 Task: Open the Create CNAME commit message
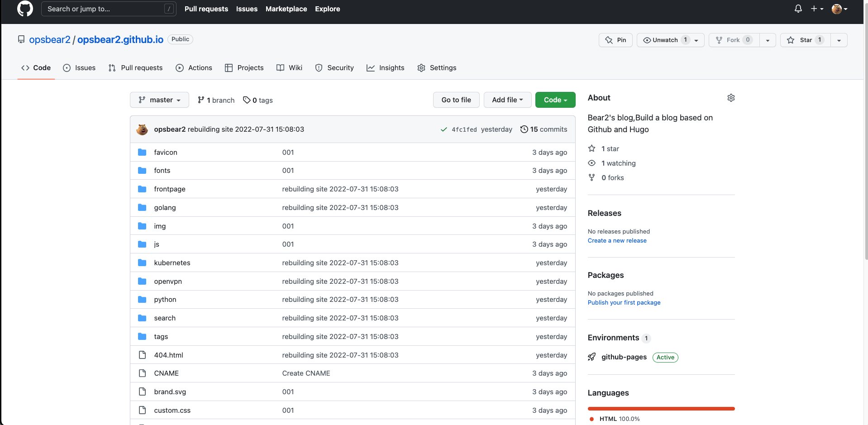click(x=306, y=373)
